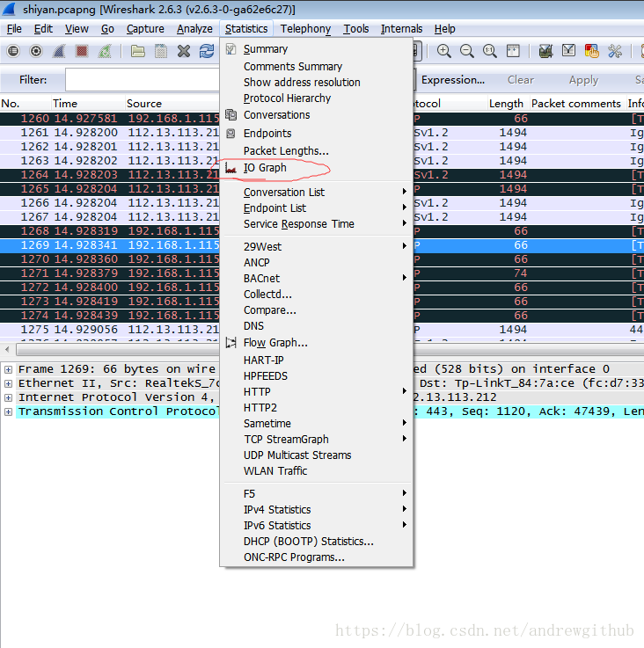
Task: Open the Endpoint List submenu
Action: point(317,208)
